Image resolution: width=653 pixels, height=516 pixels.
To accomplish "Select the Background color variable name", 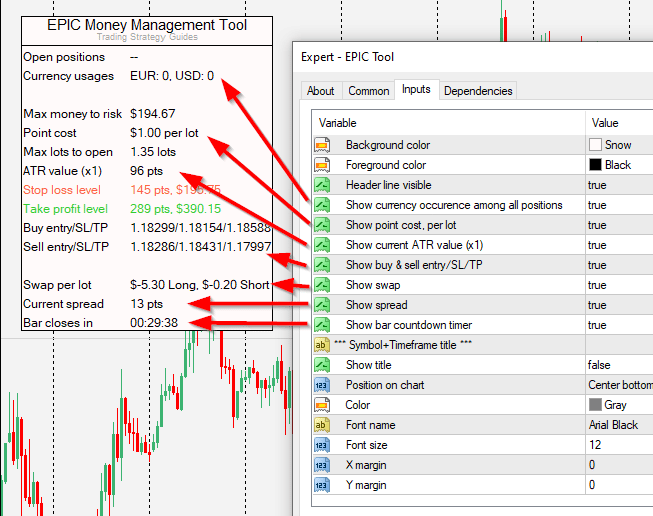I will [x=388, y=145].
